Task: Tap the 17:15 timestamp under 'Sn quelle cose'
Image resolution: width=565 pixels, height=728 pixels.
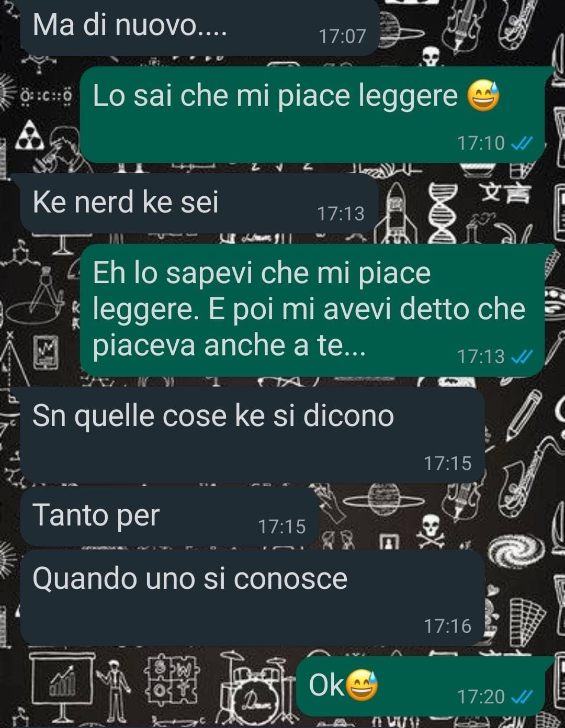Action: pyautogui.click(x=447, y=463)
